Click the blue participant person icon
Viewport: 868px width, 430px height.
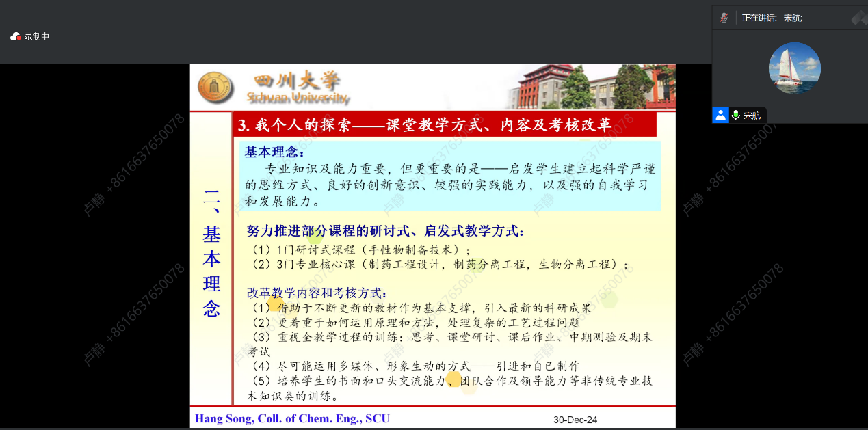tap(720, 115)
